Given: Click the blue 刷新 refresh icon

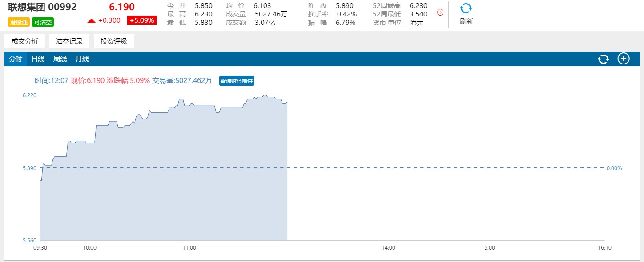Looking at the screenshot, I should [466, 9].
